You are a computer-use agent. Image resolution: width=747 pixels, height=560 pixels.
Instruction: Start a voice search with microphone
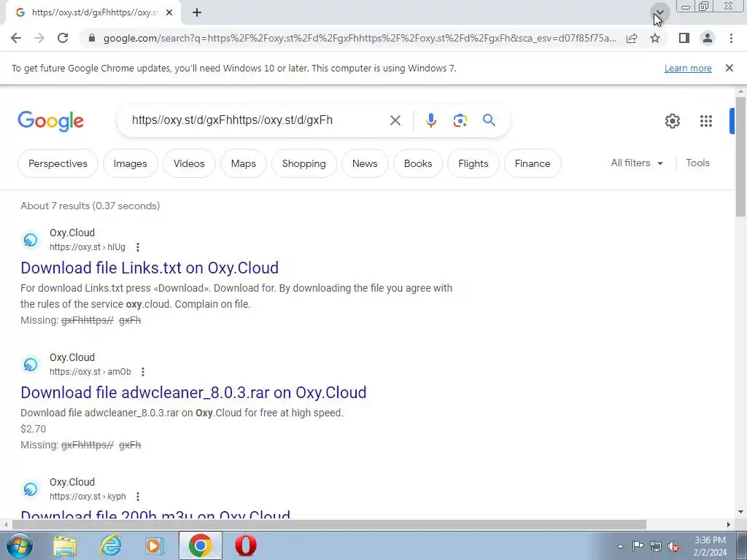pyautogui.click(x=430, y=120)
